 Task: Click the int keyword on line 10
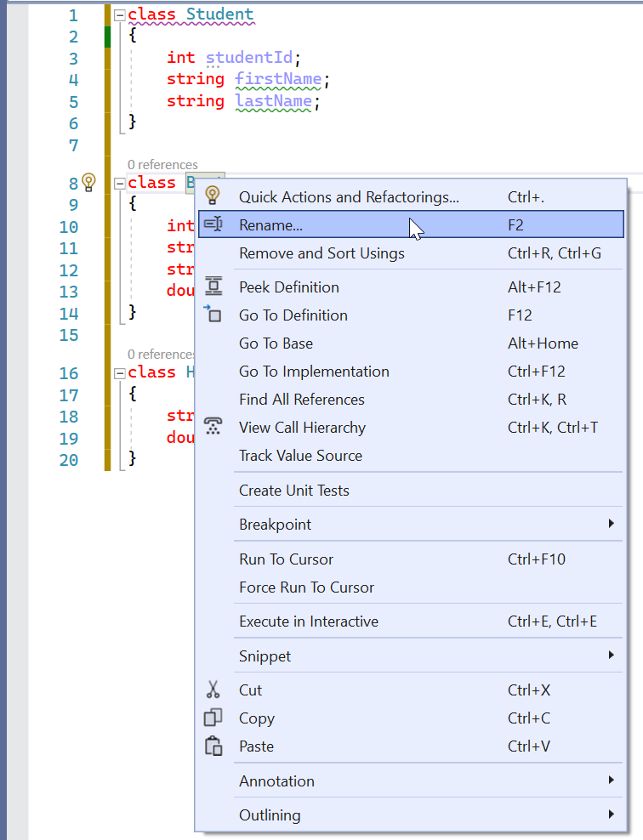180,225
